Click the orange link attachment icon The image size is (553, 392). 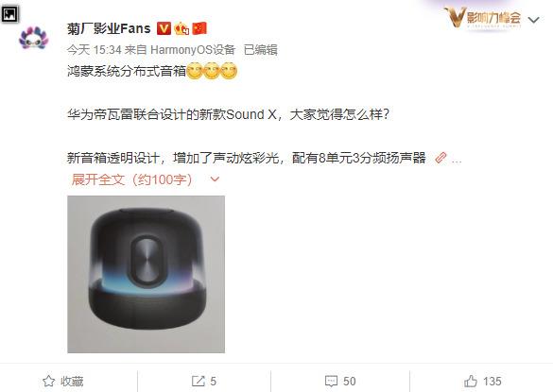pyautogui.click(x=441, y=158)
